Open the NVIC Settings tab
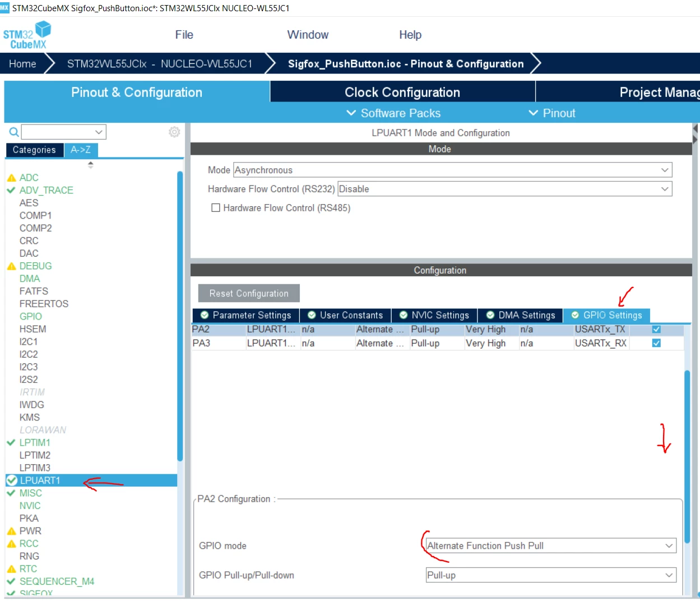 (x=434, y=315)
